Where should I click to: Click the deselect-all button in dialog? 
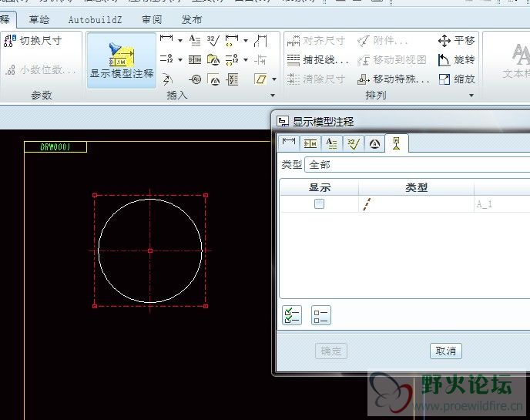point(320,315)
